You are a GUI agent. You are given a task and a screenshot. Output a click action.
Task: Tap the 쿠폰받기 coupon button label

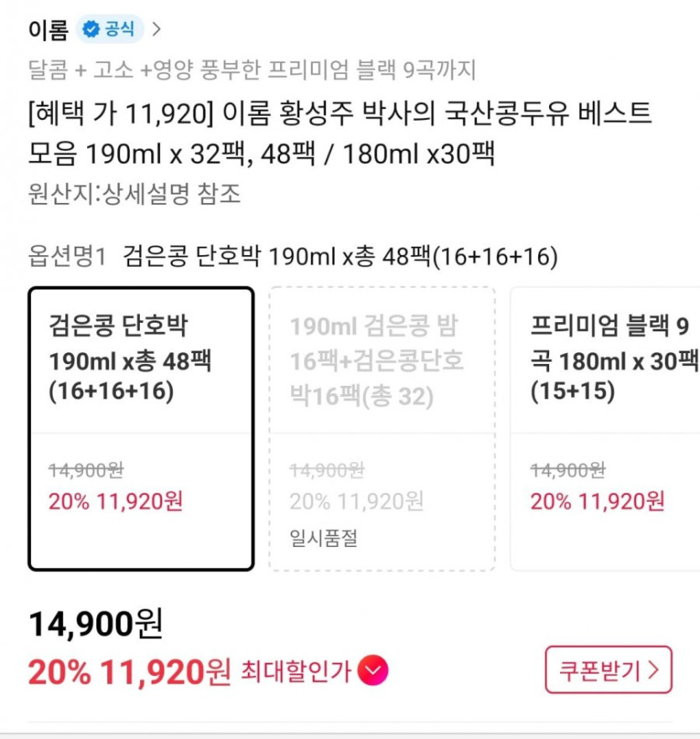click(600, 670)
